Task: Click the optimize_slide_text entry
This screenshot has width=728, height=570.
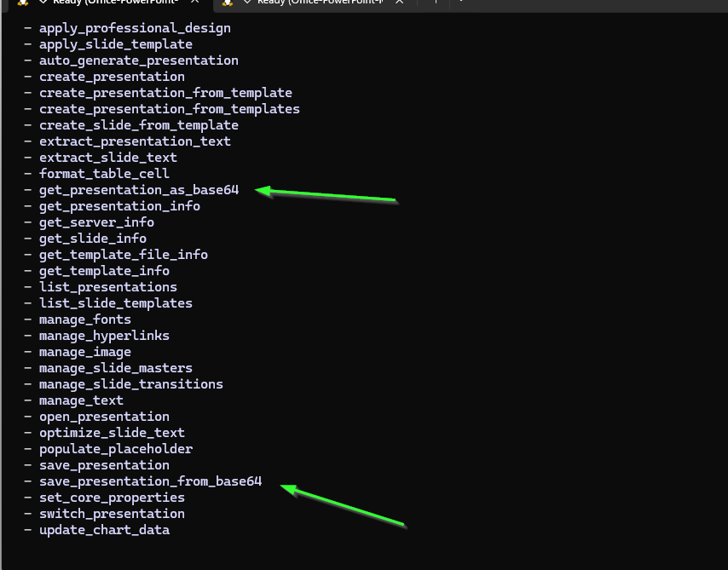Action: pyautogui.click(x=112, y=433)
